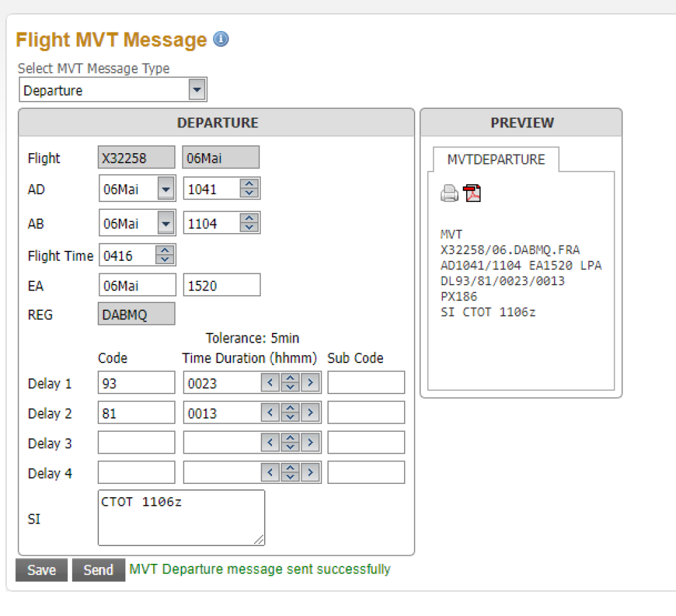
Task: Expand the AD date dropdown
Action: pyautogui.click(x=166, y=189)
